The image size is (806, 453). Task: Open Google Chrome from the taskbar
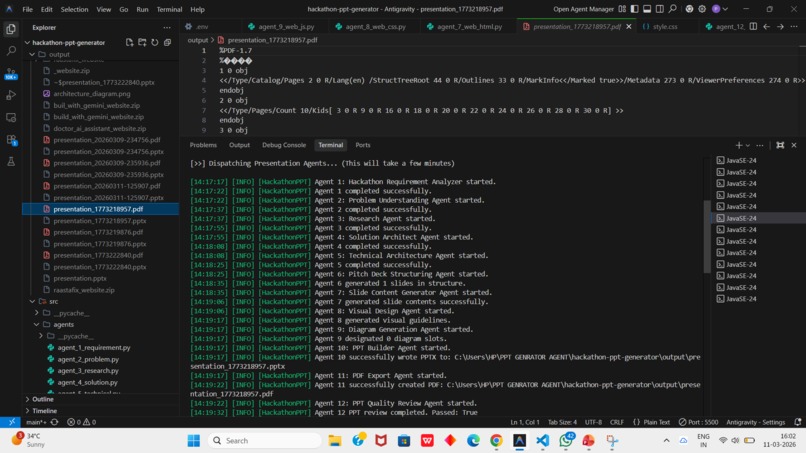pos(496,441)
